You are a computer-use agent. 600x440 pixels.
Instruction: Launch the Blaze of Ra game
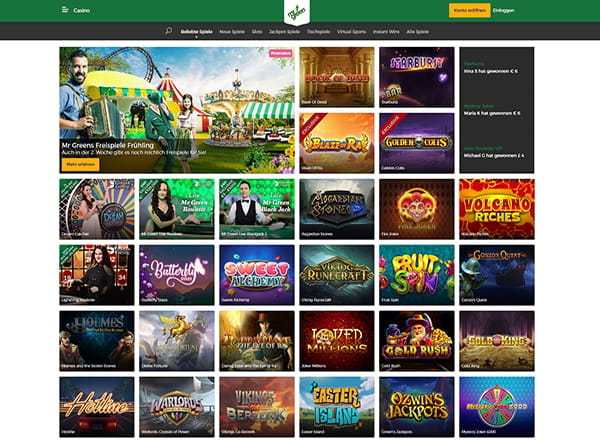click(337, 143)
